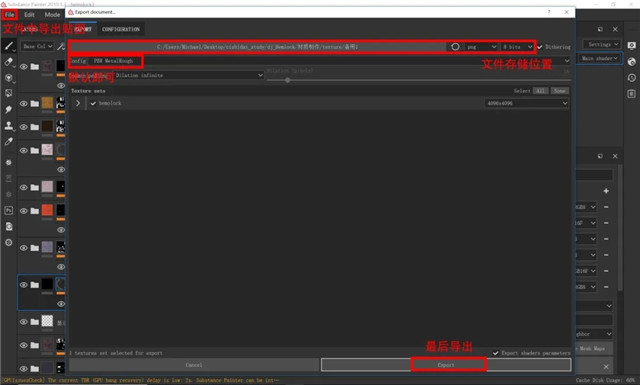The width and height of the screenshot is (640, 385).
Task: Click the plus icon to add a channel
Action: tap(606, 191)
